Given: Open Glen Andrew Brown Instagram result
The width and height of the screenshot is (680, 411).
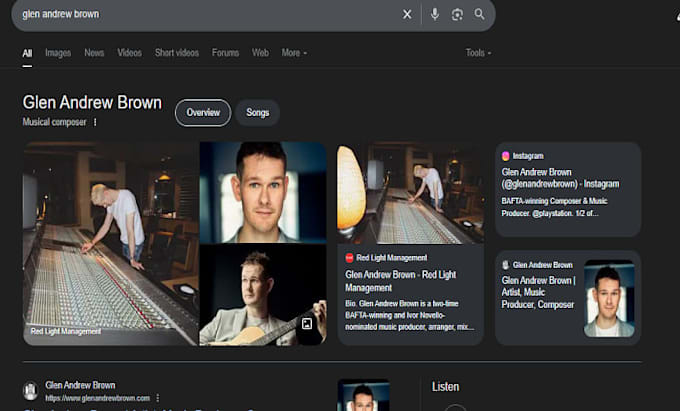Looking at the screenshot, I should [560, 178].
